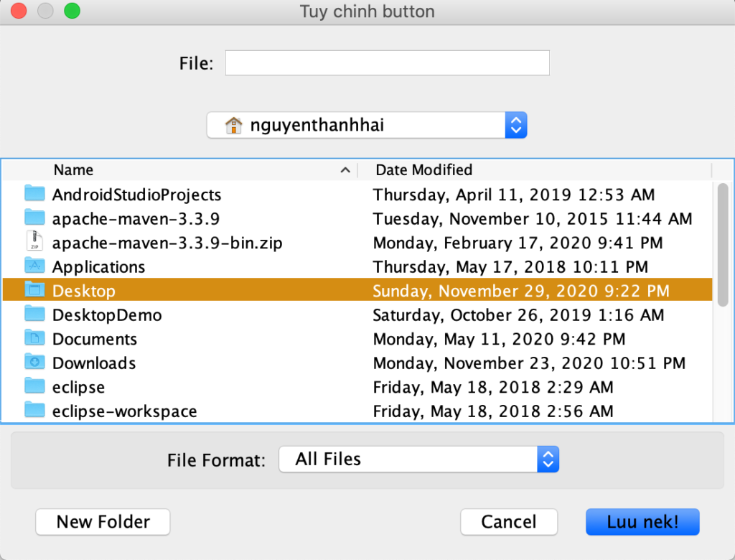Click the green zoom traffic light
Image resolution: width=735 pixels, height=560 pixels.
[71, 11]
